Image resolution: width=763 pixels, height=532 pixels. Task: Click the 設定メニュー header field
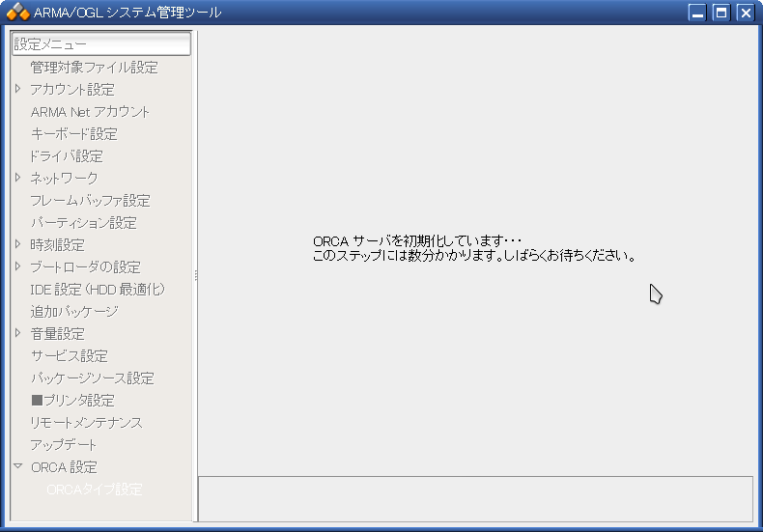coord(100,43)
